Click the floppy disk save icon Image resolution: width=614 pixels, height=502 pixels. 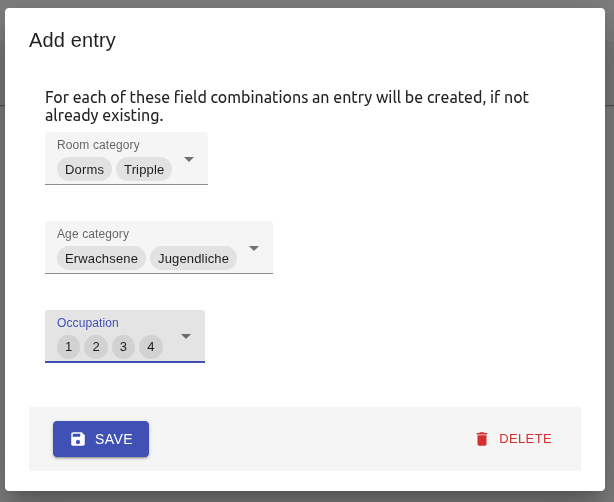click(x=78, y=439)
